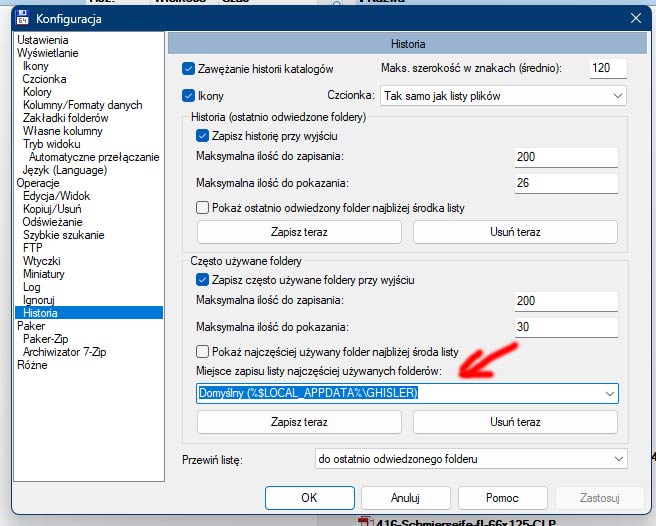Open Różne settings page
656x526 pixels.
tap(32, 364)
